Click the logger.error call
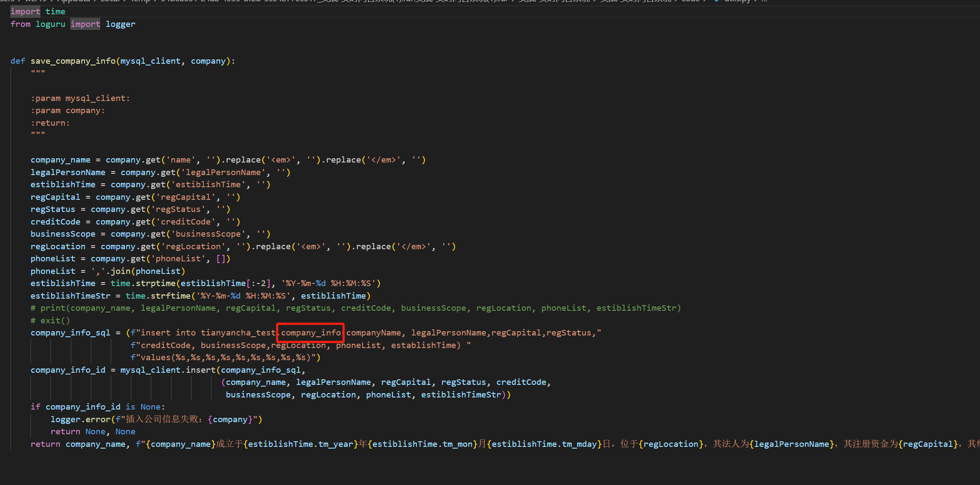Image resolution: width=980 pixels, height=485 pixels. 80,420
